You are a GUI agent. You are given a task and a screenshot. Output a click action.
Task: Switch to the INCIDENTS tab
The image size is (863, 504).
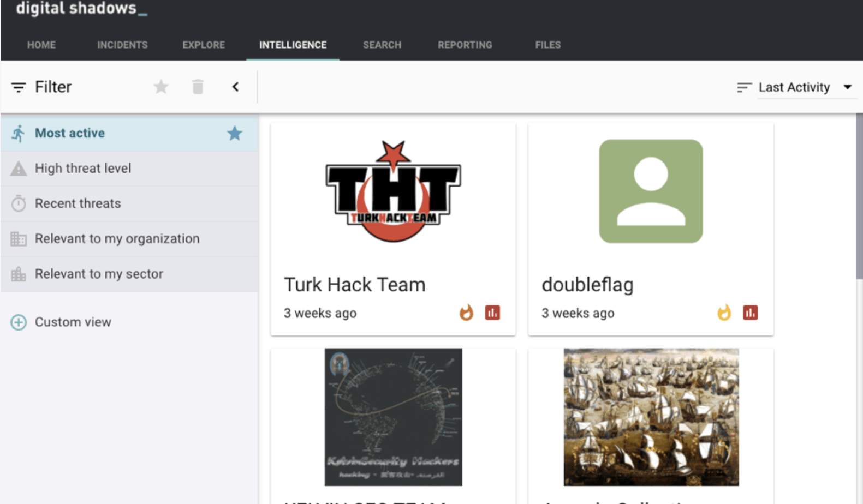click(x=122, y=45)
